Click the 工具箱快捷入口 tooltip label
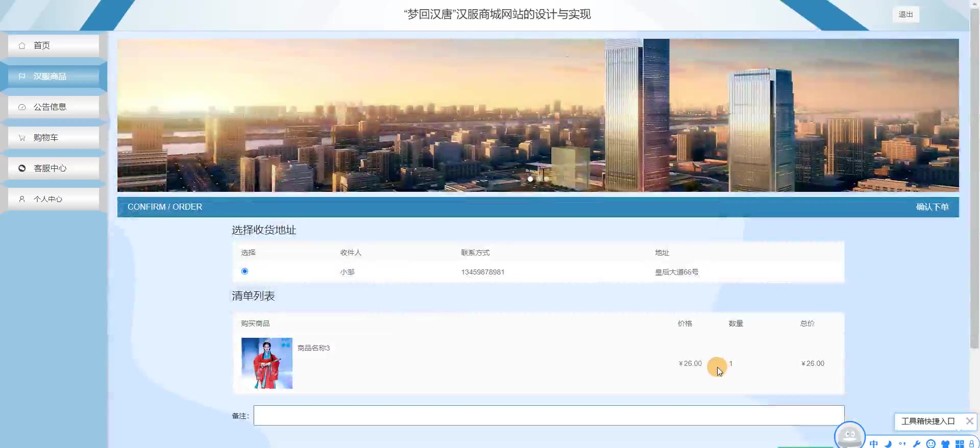Screen dimensions: 980x448 point(928,421)
